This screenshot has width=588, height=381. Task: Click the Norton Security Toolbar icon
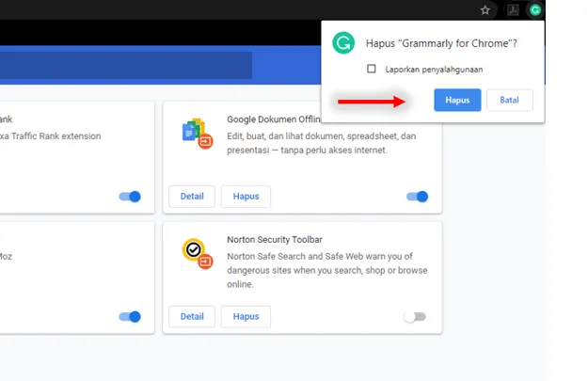pos(198,253)
